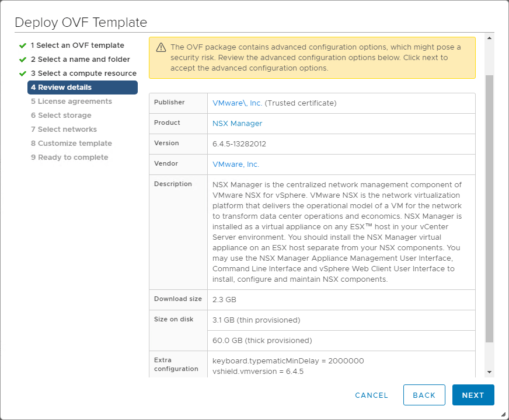Click the Extra configuration row label
509x420 pixels.
(x=176, y=364)
